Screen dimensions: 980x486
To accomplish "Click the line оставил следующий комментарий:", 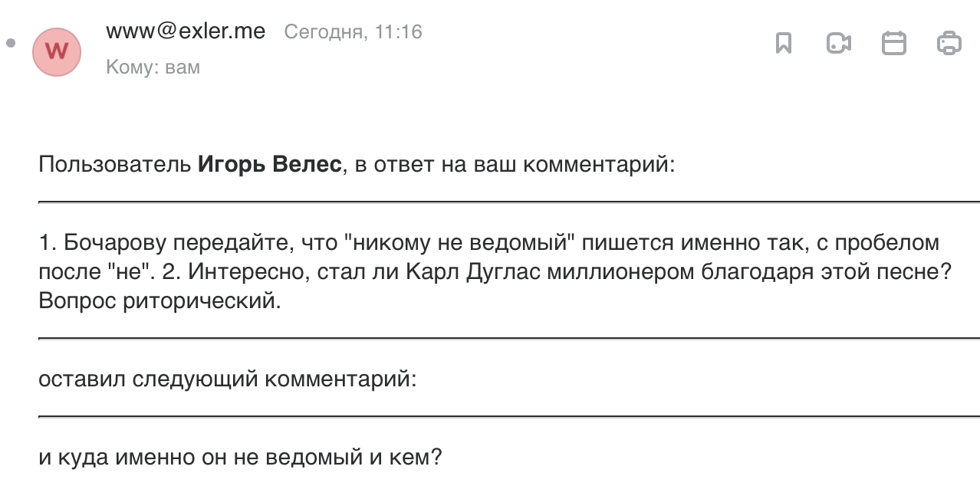I will (x=228, y=379).
